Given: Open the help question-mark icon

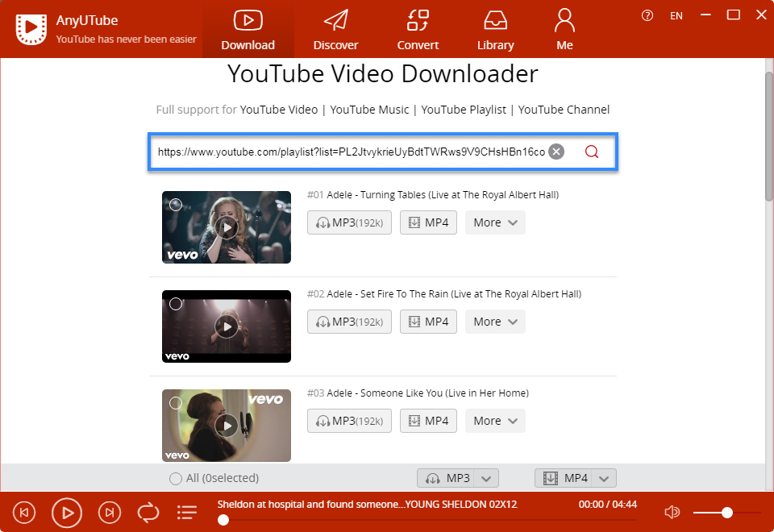Looking at the screenshot, I should [x=647, y=16].
